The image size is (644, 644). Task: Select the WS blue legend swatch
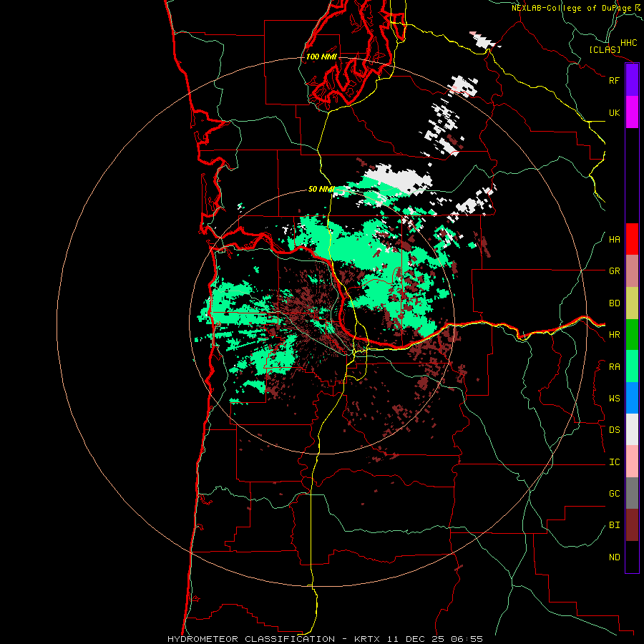point(632,398)
